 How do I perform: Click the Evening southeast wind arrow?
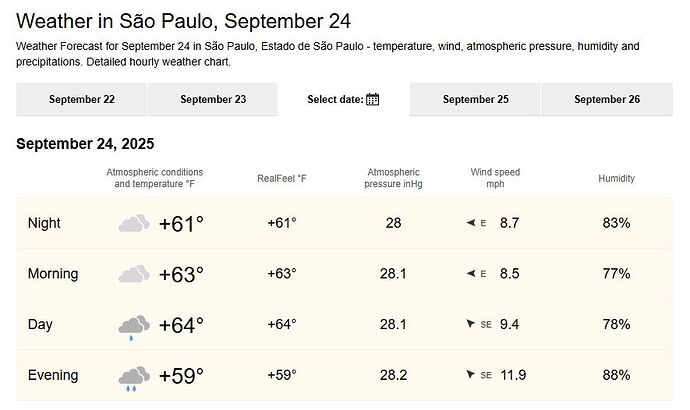pos(471,375)
